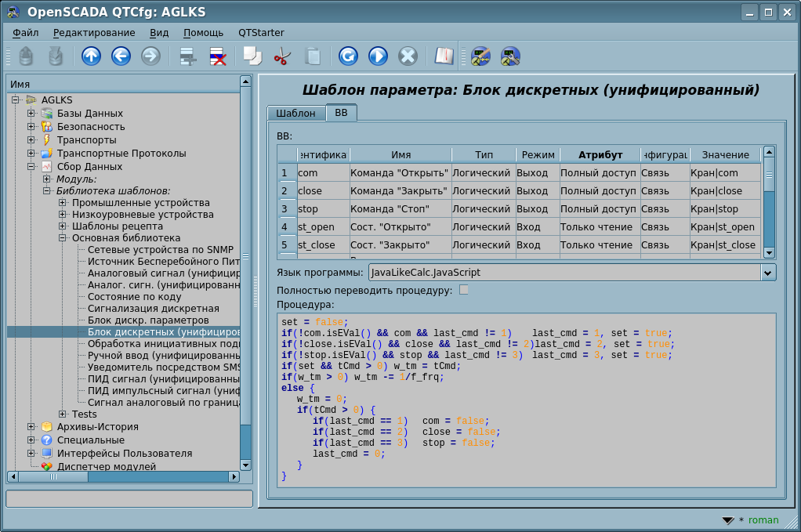Click the OpenSCADA window title icon
Viewport: 801px width, 532px height.
[x=13, y=12]
